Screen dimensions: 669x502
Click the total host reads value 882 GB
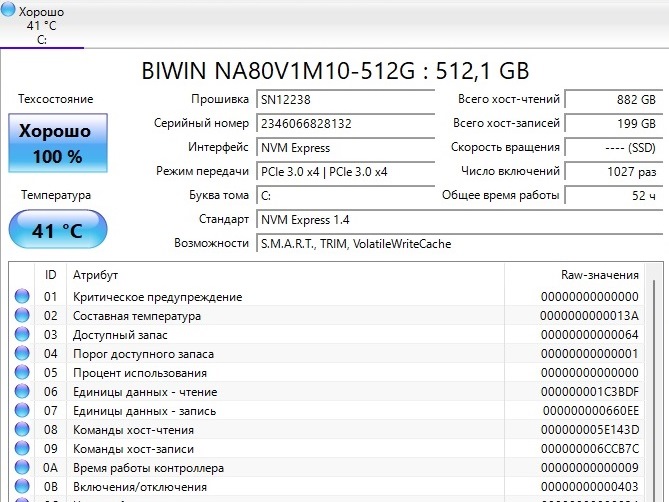(x=614, y=99)
